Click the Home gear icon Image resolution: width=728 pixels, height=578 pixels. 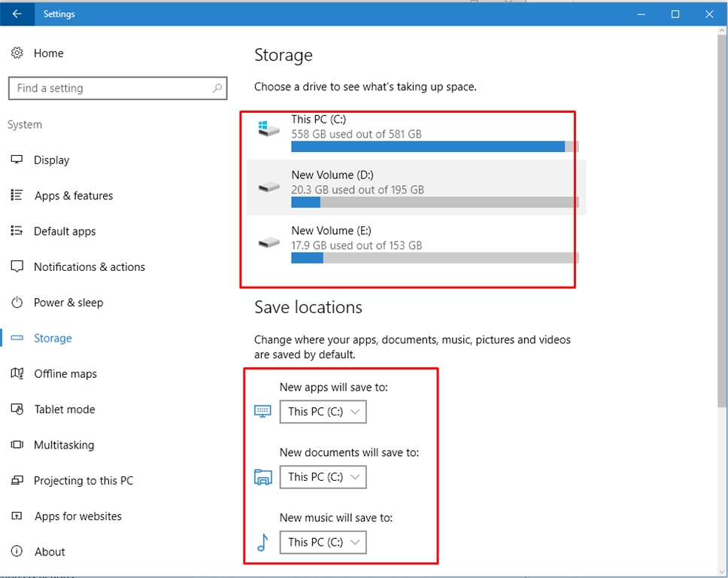(x=17, y=53)
